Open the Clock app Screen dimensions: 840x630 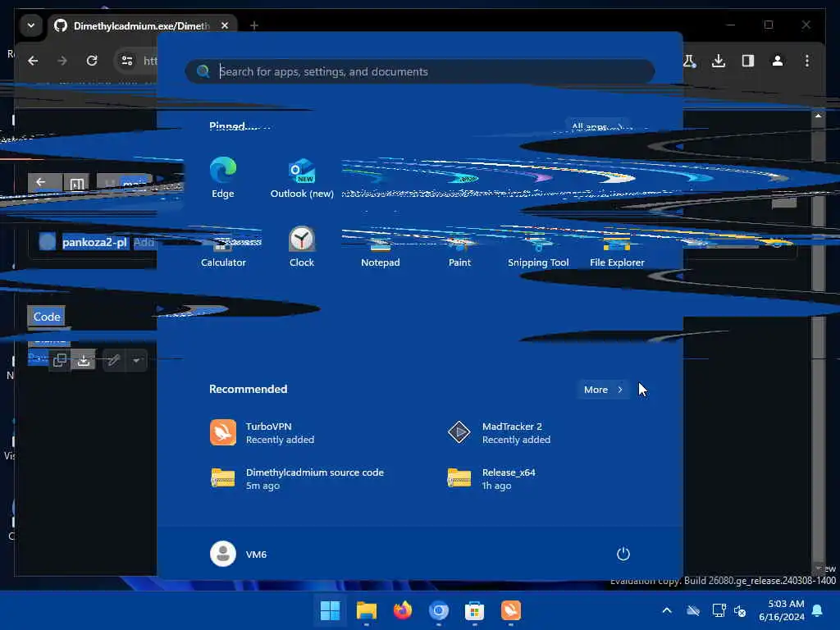(302, 246)
